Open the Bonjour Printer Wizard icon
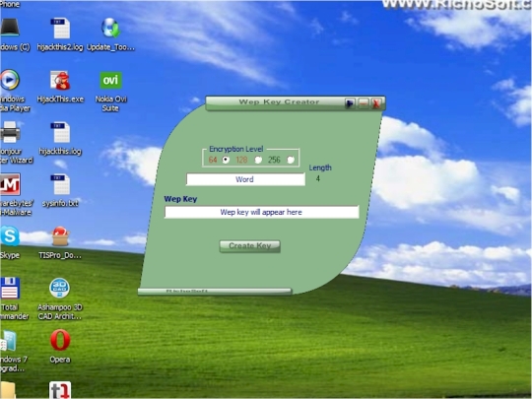This screenshot has width=532, height=399. (10, 132)
